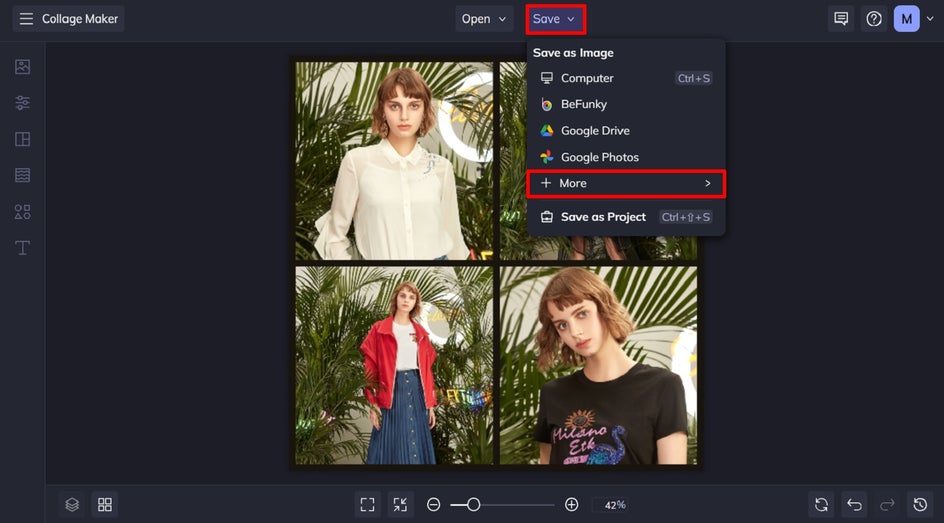Click the Save dropdown button
Viewport: 944px width, 523px height.
pyautogui.click(x=554, y=19)
